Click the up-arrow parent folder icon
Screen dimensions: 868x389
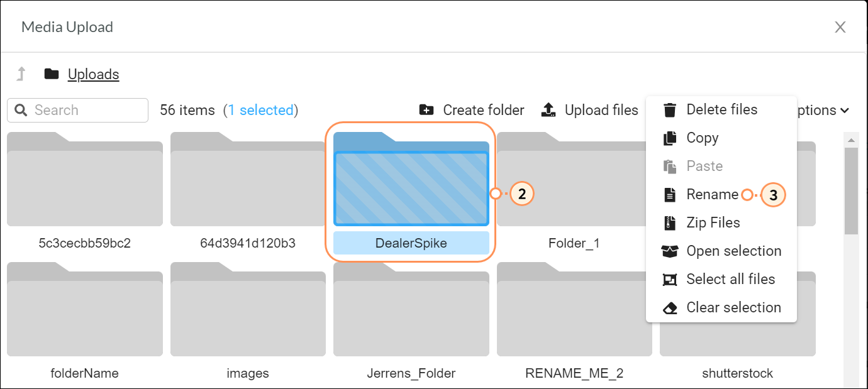point(21,74)
